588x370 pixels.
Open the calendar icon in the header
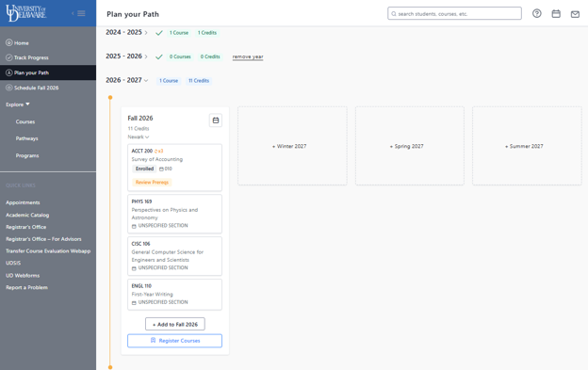(x=556, y=14)
